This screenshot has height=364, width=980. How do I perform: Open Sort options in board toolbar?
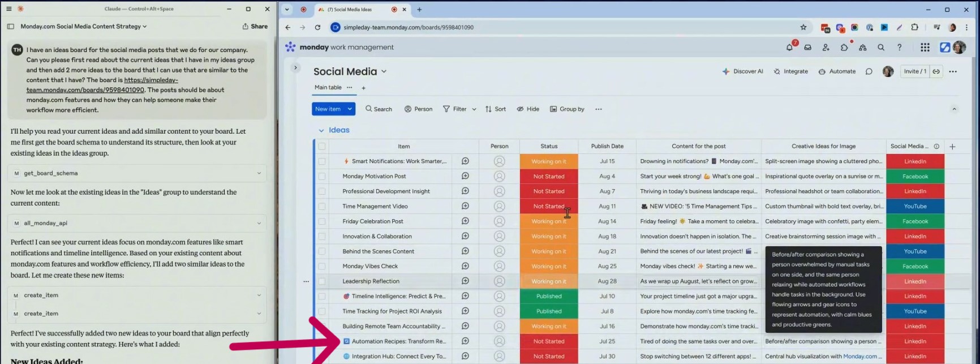click(x=496, y=109)
